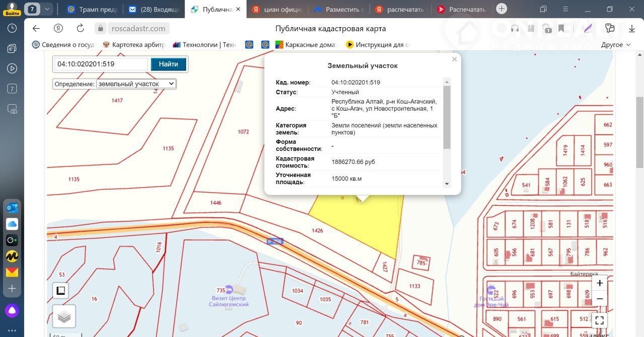The width and height of the screenshot is (644, 337).
Task: Expand the Другое bookmarks folder
Action: click(616, 45)
